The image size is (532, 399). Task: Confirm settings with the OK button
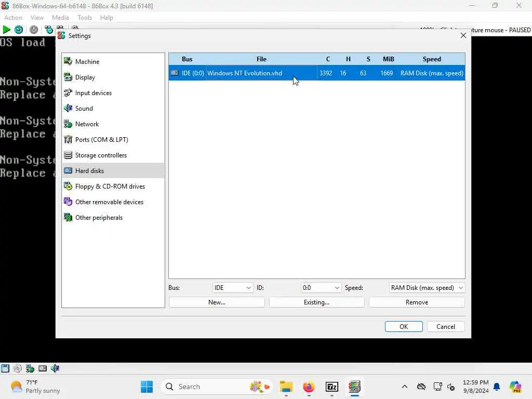click(404, 326)
